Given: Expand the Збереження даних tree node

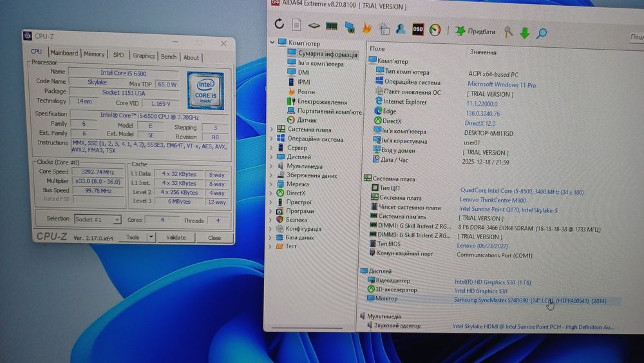Looking at the screenshot, I should point(270,175).
